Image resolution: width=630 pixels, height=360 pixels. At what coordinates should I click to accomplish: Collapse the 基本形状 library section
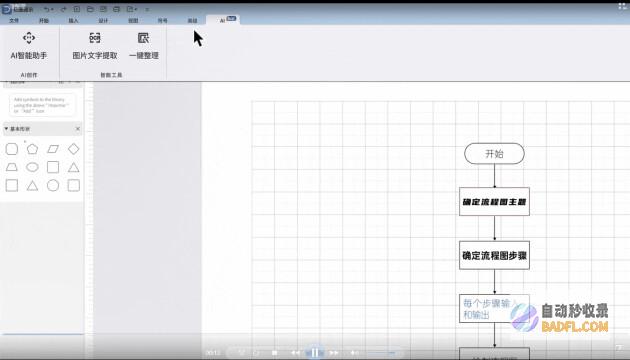click(6, 129)
